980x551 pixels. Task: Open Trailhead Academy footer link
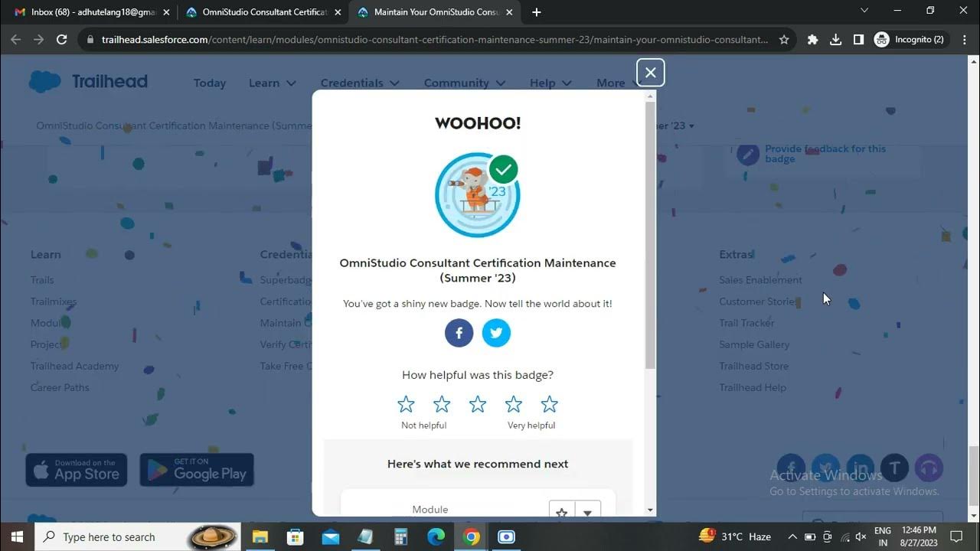pos(74,366)
